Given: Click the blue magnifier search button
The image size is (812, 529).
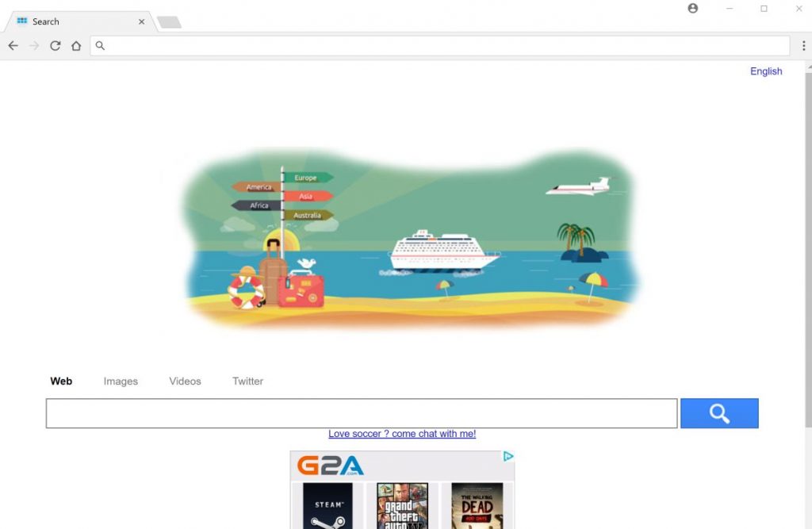Looking at the screenshot, I should pos(719,413).
